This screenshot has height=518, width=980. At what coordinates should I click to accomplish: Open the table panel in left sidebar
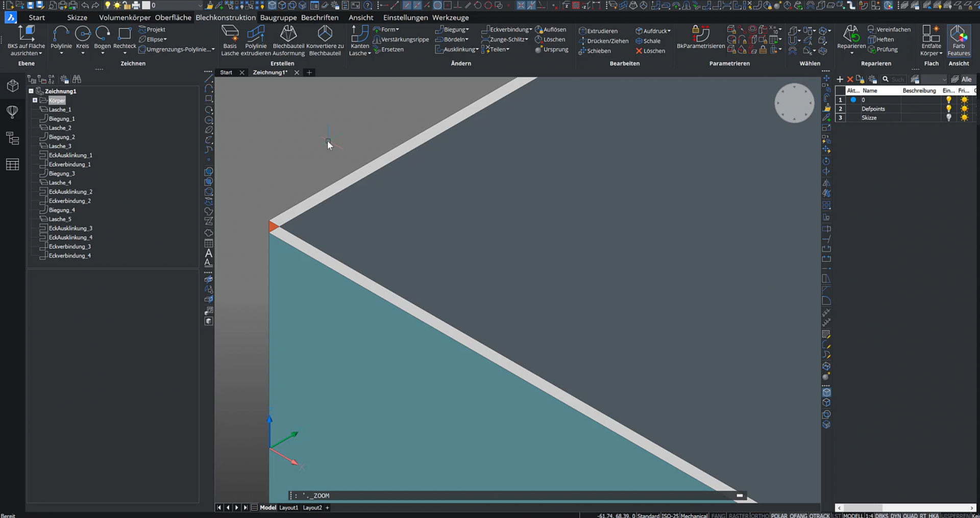[12, 164]
